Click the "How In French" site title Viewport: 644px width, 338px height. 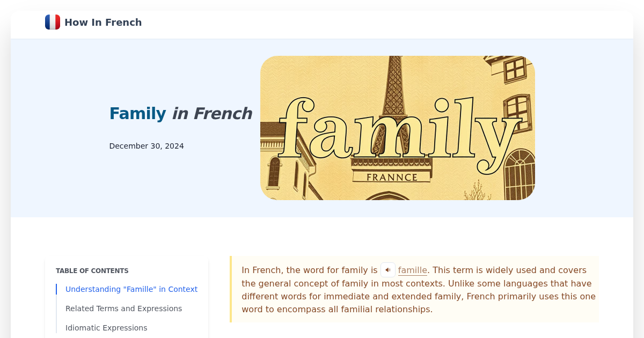103,22
